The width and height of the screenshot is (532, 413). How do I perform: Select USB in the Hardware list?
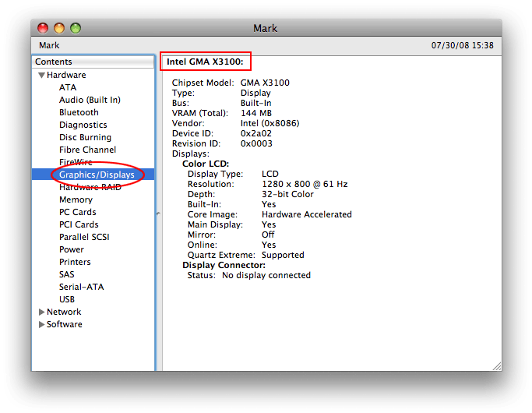67,299
